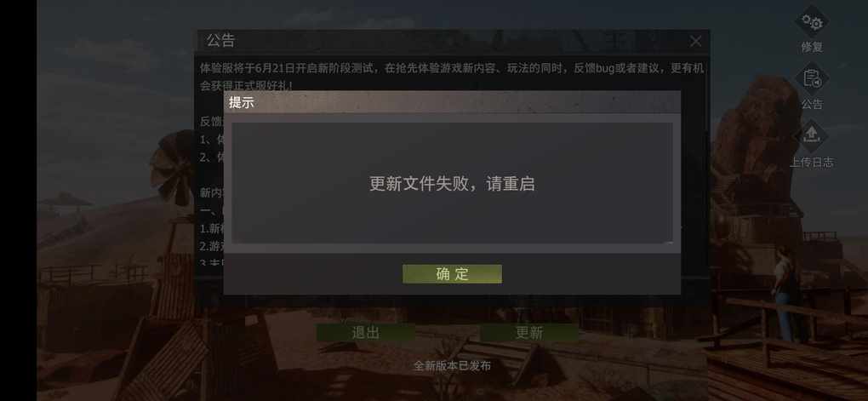Select the 上传日志 text label
This screenshot has height=401, width=868.
click(812, 163)
